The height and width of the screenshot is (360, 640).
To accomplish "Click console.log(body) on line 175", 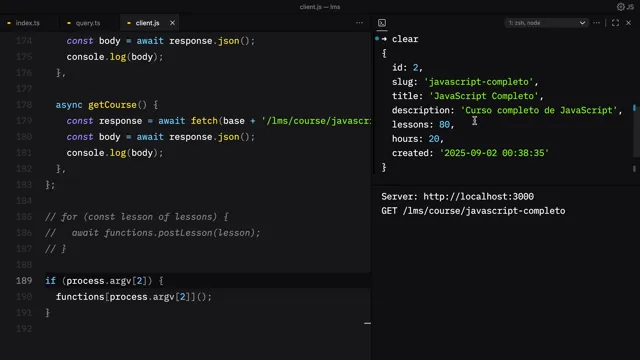I will click(115, 57).
